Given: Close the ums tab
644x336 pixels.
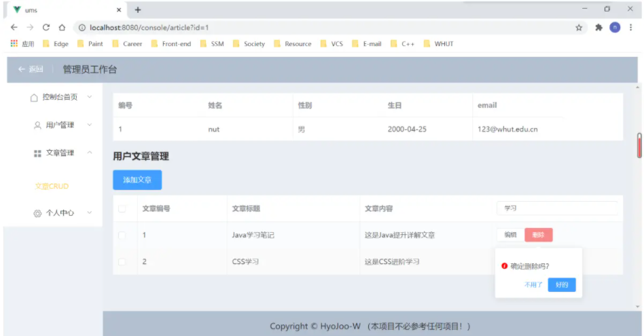Looking at the screenshot, I should click(x=119, y=10).
